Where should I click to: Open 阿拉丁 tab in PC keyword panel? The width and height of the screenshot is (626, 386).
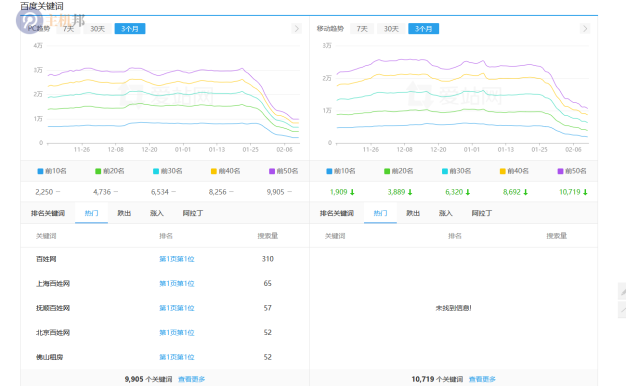[x=193, y=213]
